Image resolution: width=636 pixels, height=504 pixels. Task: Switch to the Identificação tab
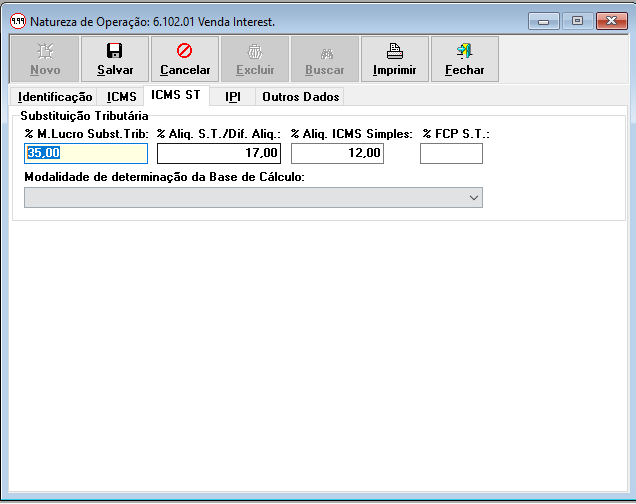55,97
